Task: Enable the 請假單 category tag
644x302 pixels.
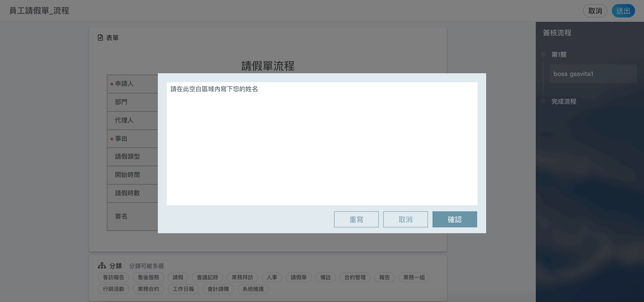Action: tap(299, 277)
